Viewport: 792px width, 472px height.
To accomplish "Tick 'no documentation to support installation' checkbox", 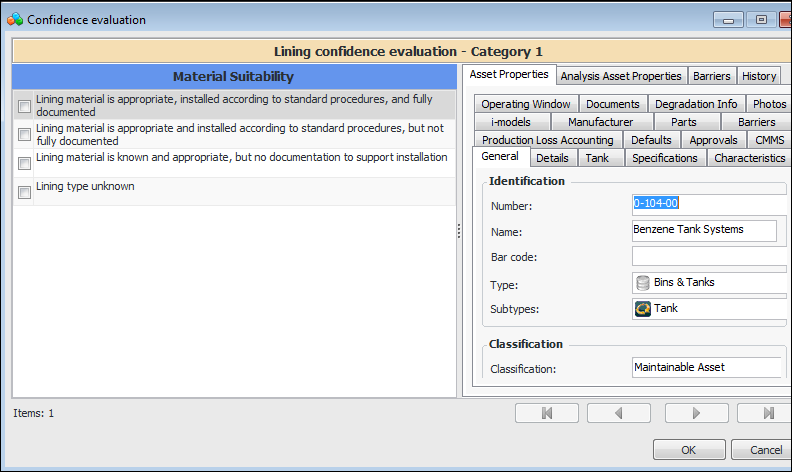I will (24, 164).
